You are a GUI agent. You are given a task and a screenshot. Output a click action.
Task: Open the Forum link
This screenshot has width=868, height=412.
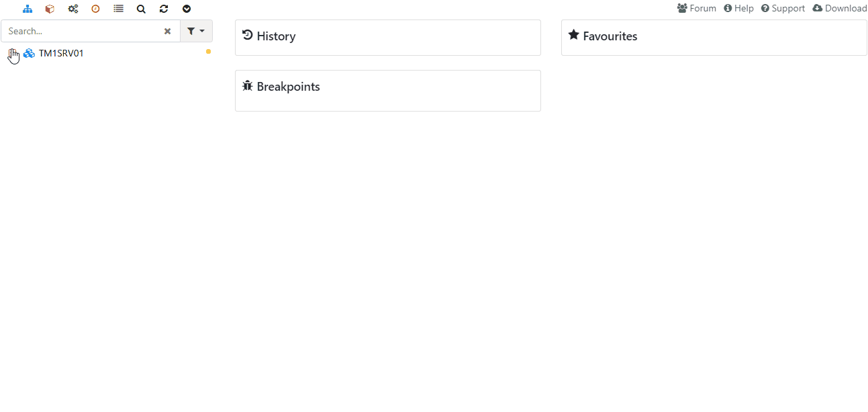(x=697, y=8)
